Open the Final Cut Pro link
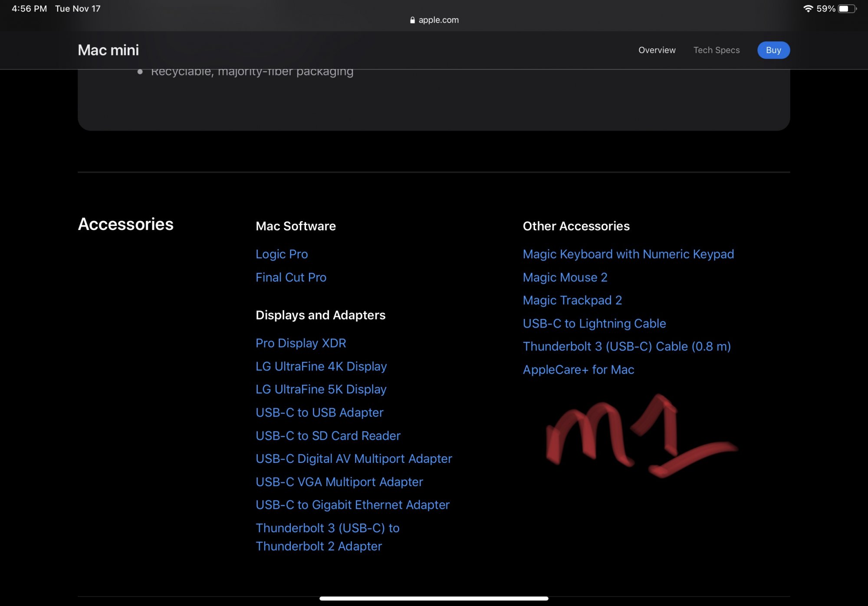Screen dimensions: 868x606 291,277
